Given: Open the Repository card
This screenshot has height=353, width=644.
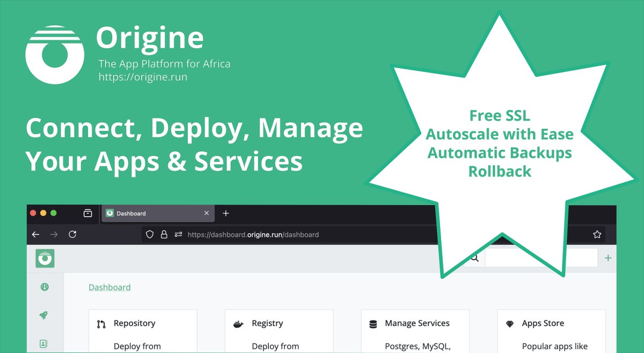Looking at the screenshot, I should 143,331.
